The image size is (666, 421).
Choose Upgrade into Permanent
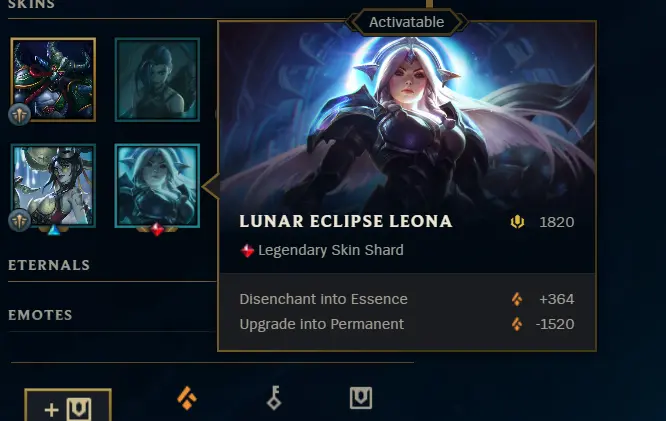tap(407, 324)
